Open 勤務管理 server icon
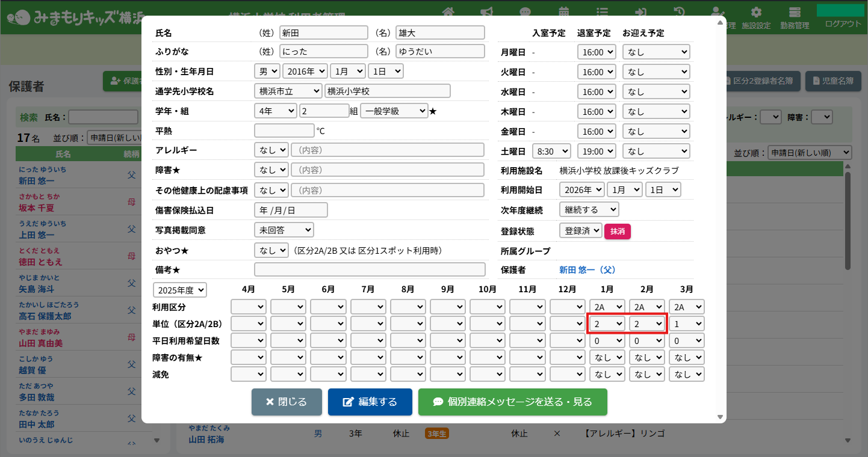Image resolution: width=868 pixels, height=457 pixels. (x=795, y=17)
